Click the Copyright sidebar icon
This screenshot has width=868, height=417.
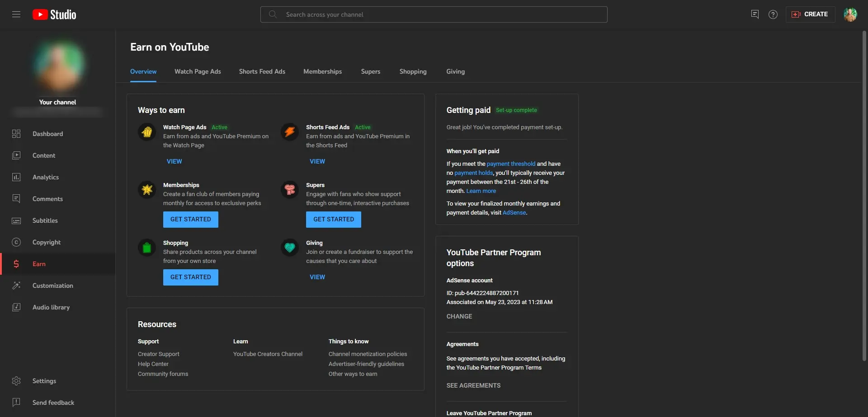coord(16,242)
